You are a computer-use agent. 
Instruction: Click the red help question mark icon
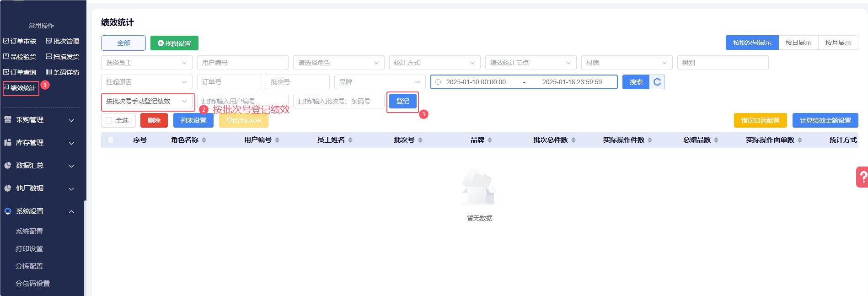click(x=863, y=177)
